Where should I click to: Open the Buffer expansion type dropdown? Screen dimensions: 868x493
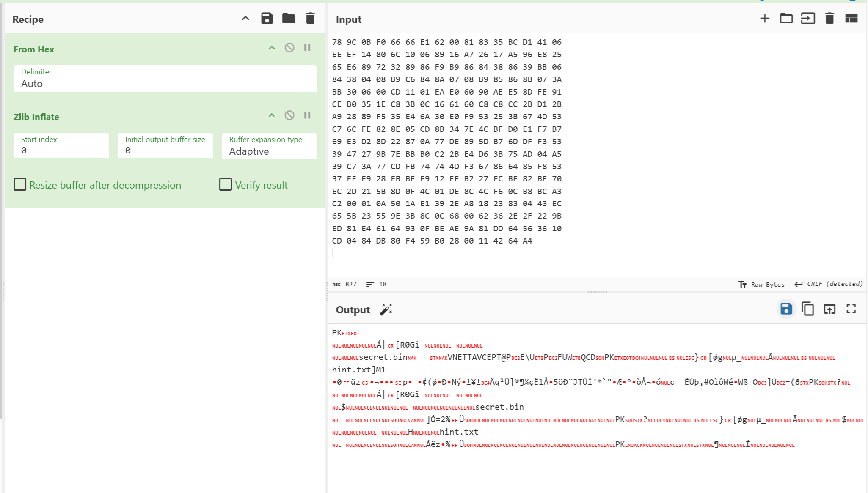[269, 146]
